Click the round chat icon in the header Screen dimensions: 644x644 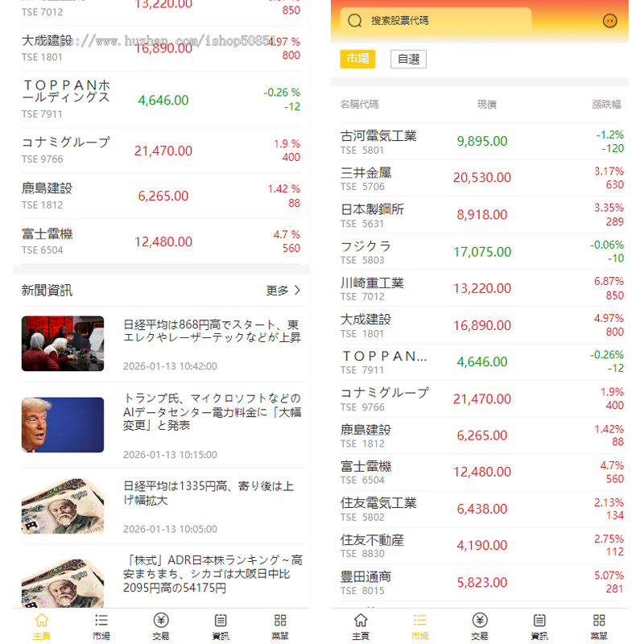(x=610, y=21)
